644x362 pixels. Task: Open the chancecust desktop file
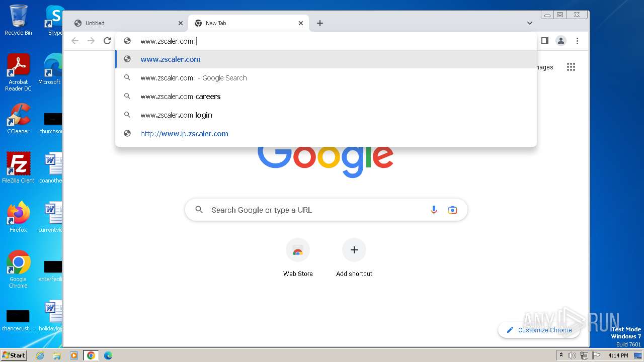[x=18, y=320]
